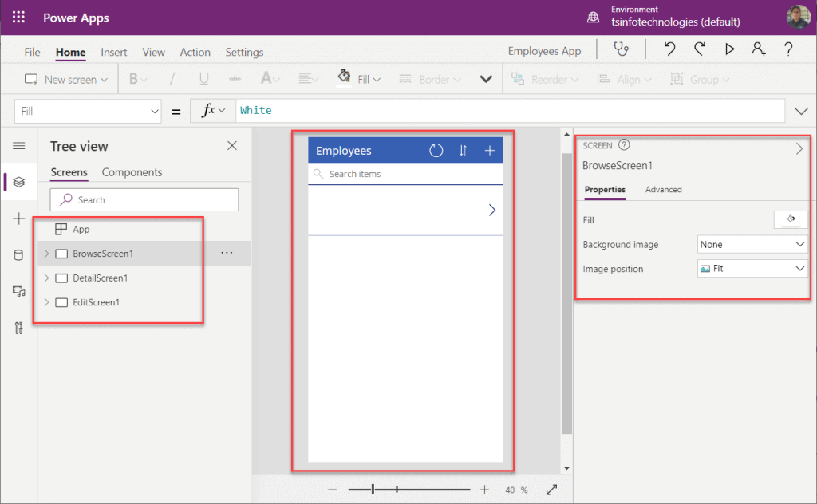This screenshot has width=817, height=504.
Task: Click zoom in plus icon
Action: point(484,490)
